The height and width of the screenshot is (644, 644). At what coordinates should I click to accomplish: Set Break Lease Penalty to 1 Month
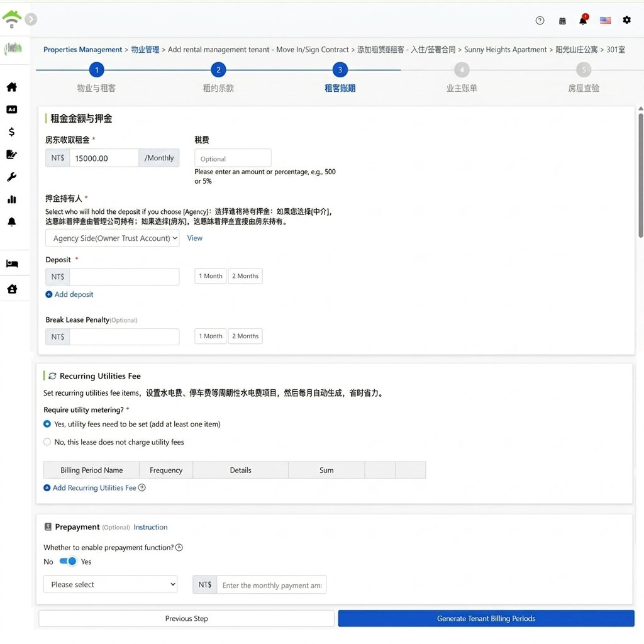[x=210, y=336]
